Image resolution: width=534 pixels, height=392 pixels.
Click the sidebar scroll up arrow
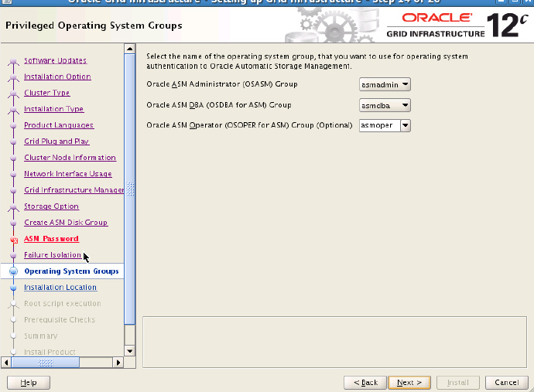coord(129,49)
